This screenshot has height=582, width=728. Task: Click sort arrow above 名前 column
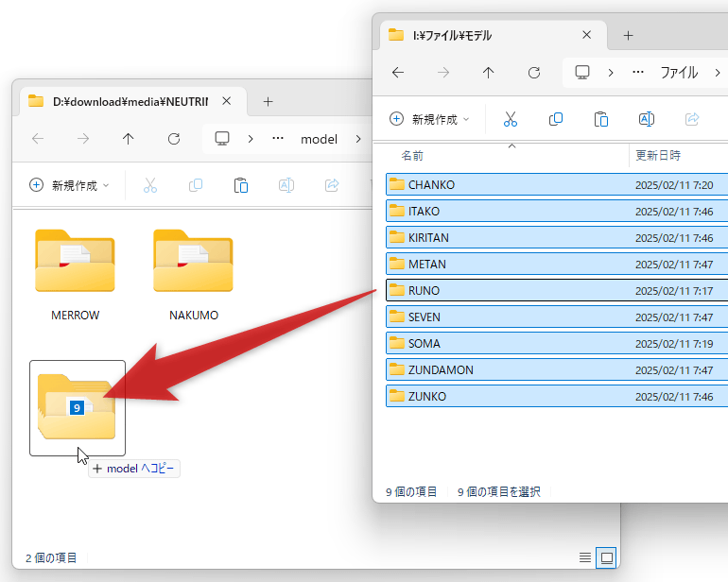coord(511,145)
